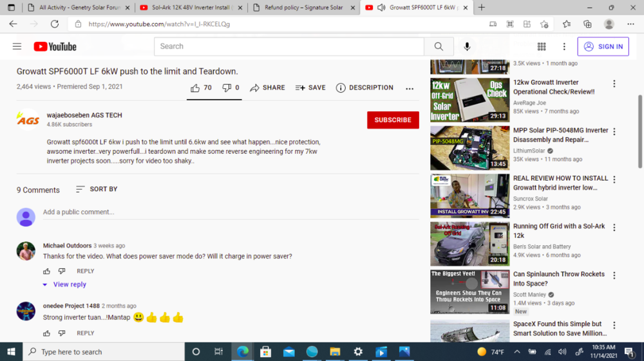
Task: Sign in to YouTube
Action: (603, 46)
